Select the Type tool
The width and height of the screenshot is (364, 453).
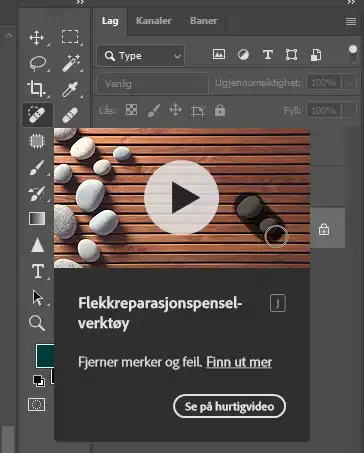tap(38, 271)
